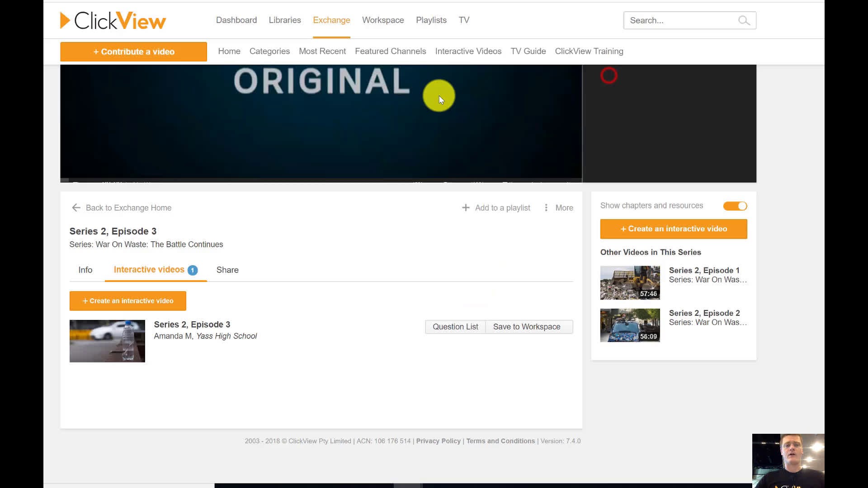Go to Workspace
Viewport: 868px width, 488px height.
[383, 20]
